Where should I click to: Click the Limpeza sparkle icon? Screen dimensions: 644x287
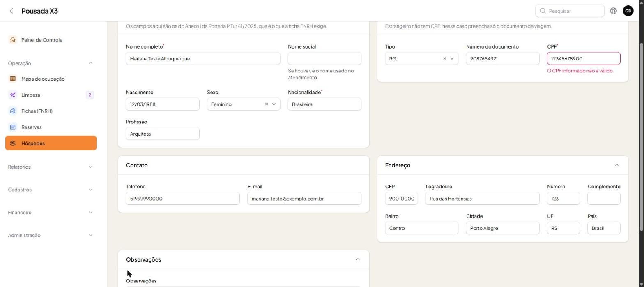click(13, 95)
